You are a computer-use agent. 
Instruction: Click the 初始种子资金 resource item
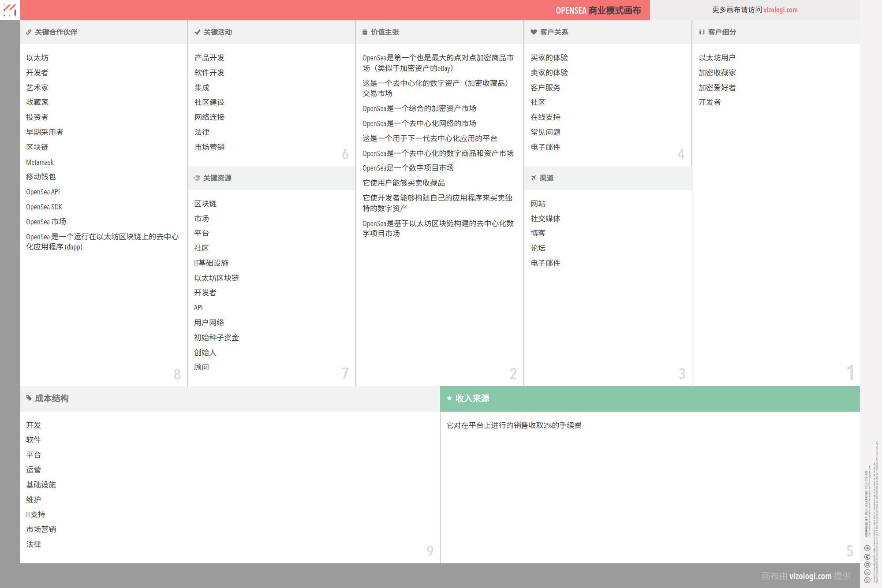(217, 338)
